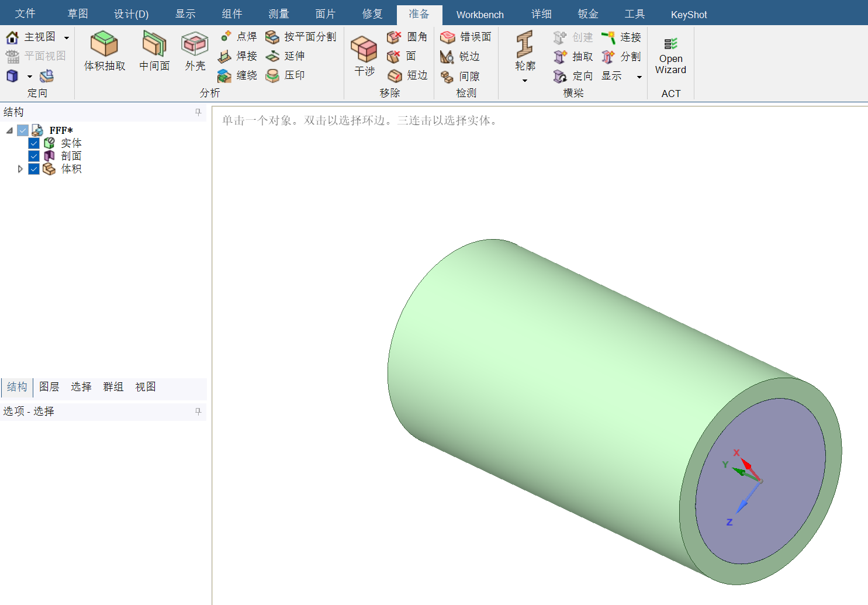Viewport: 868px width, 605px height.
Task: Click the 主视图 home view icon
Action: coord(12,37)
